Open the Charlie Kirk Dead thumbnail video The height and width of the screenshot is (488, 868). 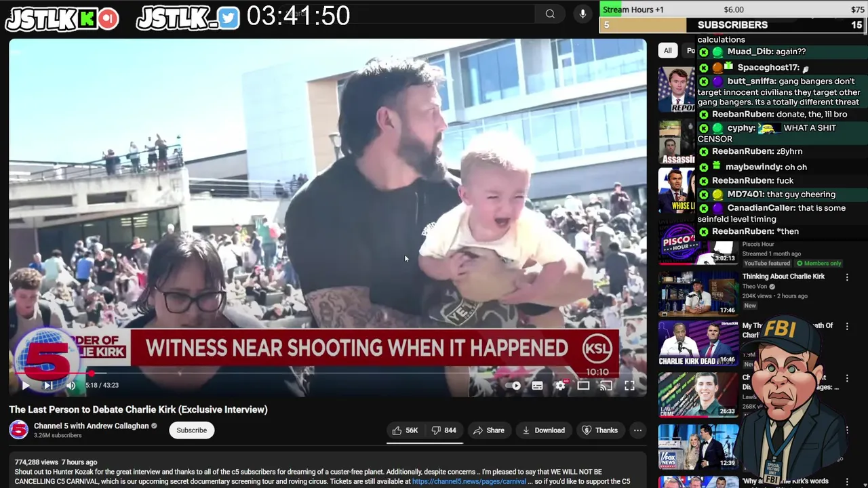(698, 343)
